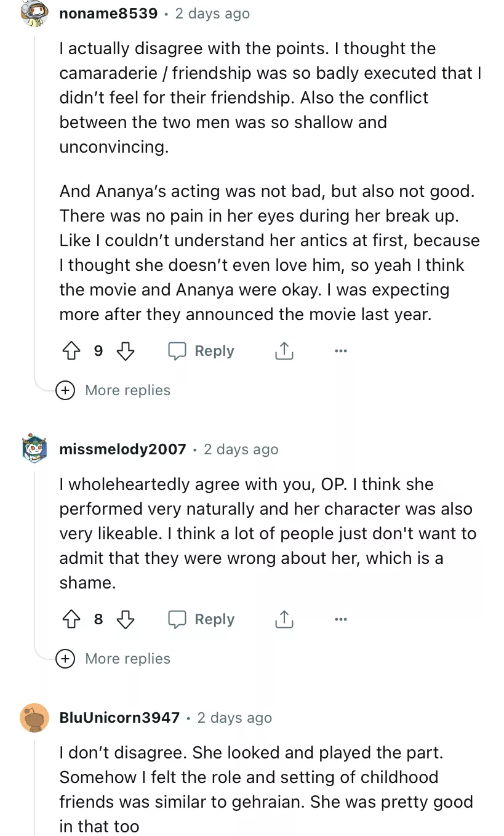Open more options on missmelody2007's comment

coord(341,619)
